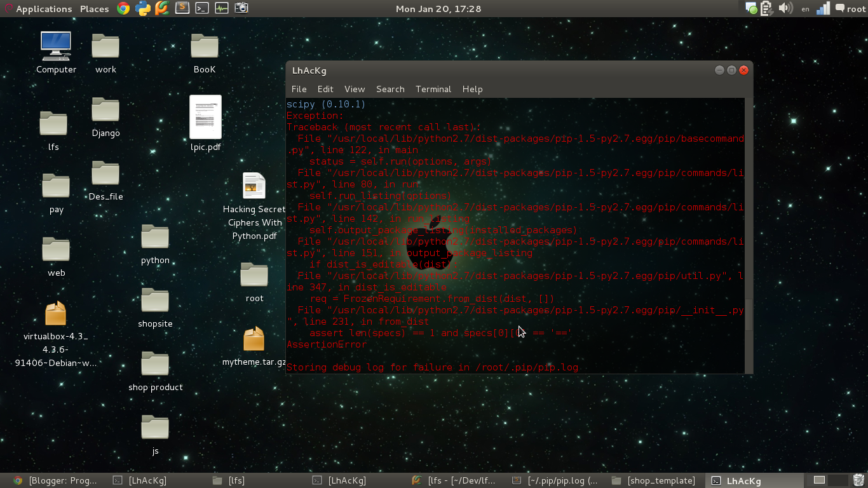Screen dimensions: 868x488
Task: Open Python IDLE from the top panel
Action: coord(143,8)
